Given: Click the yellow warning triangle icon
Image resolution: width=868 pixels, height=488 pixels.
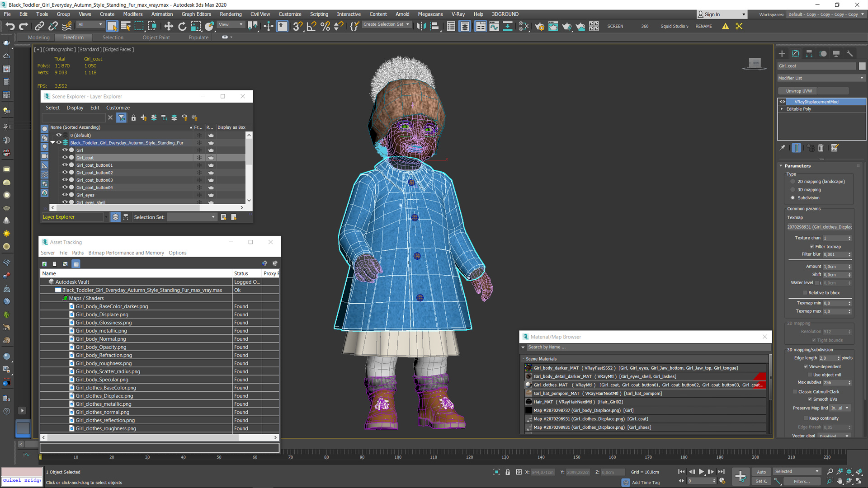Looking at the screenshot, I should pyautogui.click(x=726, y=26).
